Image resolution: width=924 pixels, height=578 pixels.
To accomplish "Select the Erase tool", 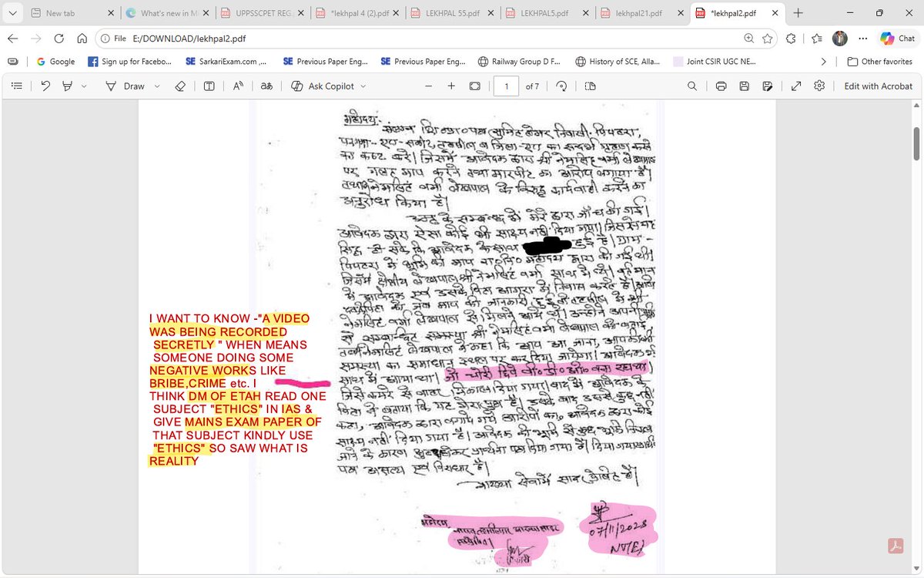I will click(180, 86).
